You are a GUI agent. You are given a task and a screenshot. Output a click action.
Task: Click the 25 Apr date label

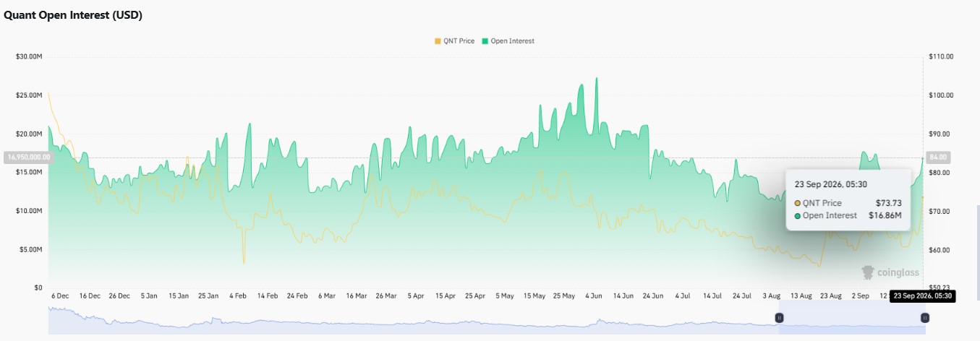(x=475, y=295)
